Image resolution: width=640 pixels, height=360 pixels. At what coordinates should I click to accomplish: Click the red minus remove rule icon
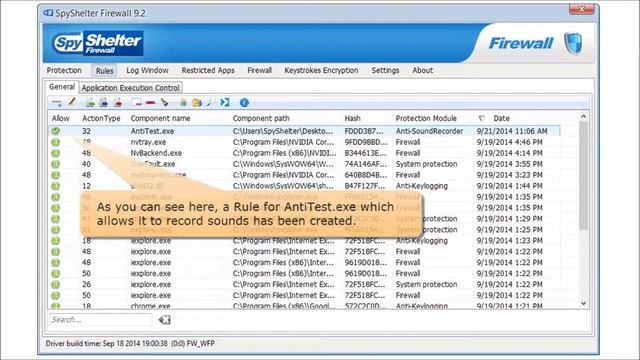click(150, 103)
